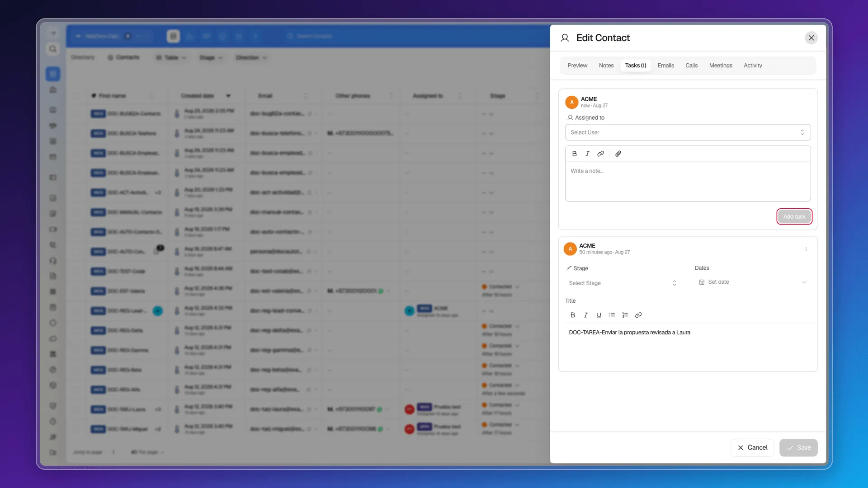Viewport: 868px width, 488px height.
Task: Switch to the Notes tab
Action: coord(606,66)
